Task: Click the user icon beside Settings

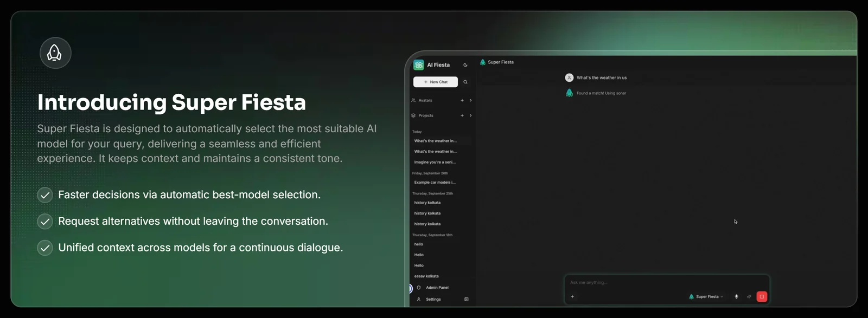Action: click(419, 299)
